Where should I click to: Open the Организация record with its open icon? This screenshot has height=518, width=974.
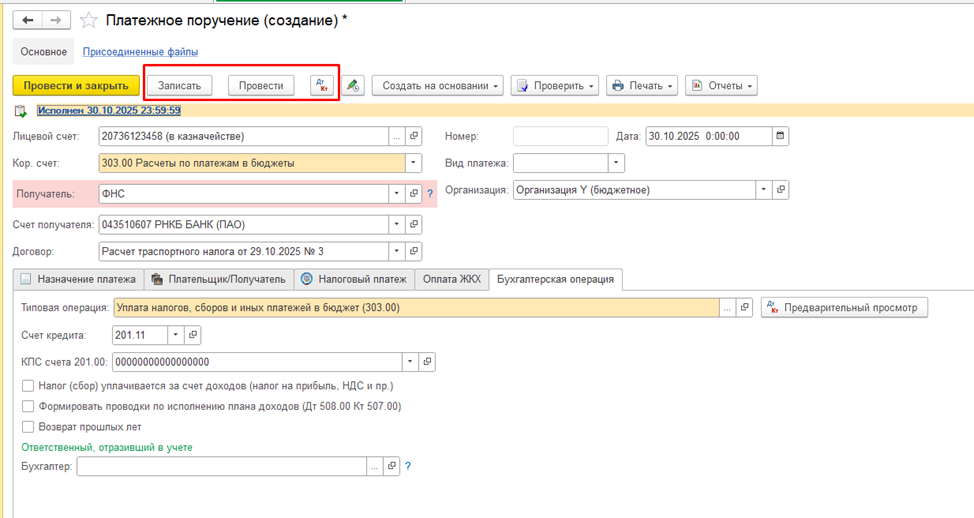pyautogui.click(x=781, y=190)
